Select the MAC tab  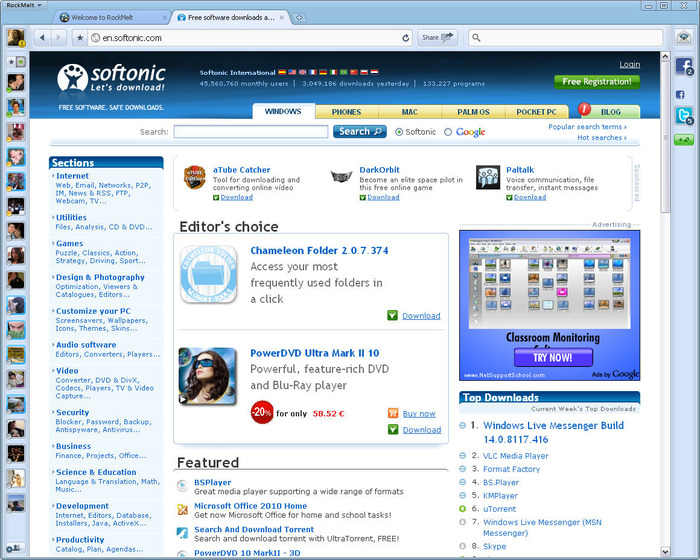pyautogui.click(x=409, y=112)
